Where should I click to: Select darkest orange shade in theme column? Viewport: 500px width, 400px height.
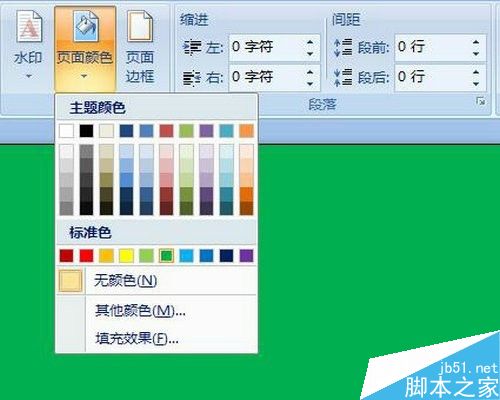coord(246,208)
